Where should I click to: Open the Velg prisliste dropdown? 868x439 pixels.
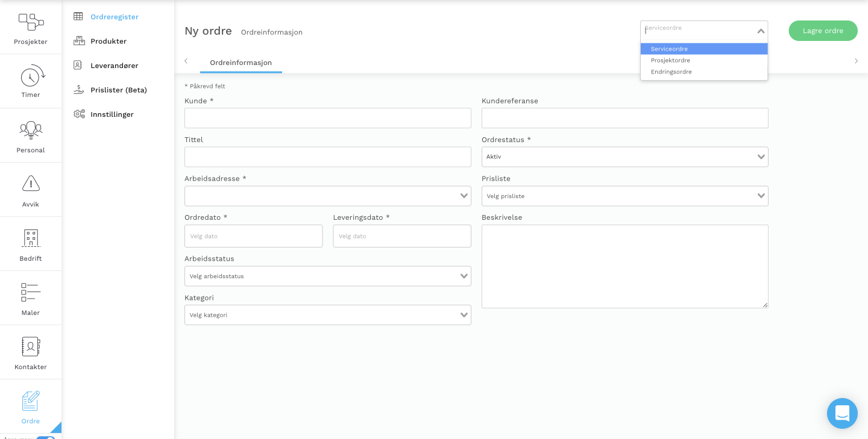pos(625,196)
